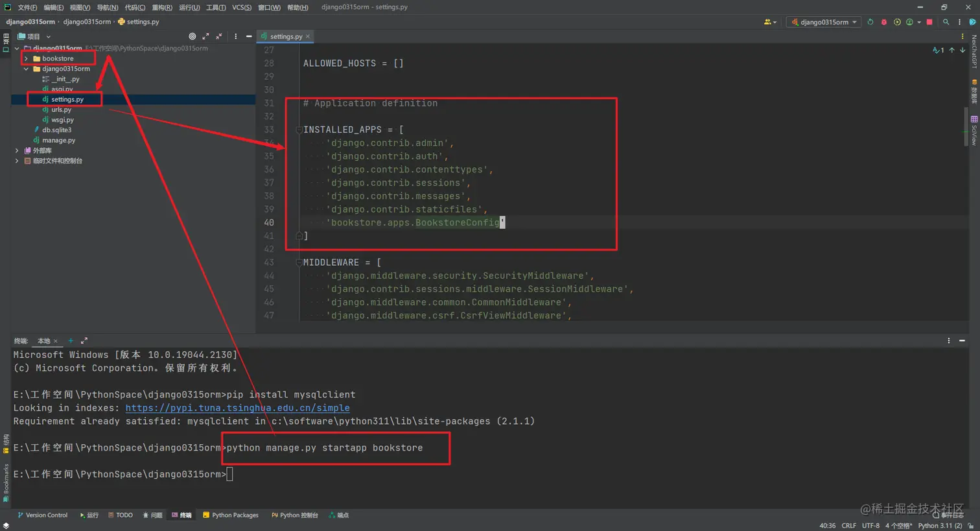Open Search Everywhere magnifier
Image resolution: width=980 pixels, height=531 pixels.
pos(946,22)
